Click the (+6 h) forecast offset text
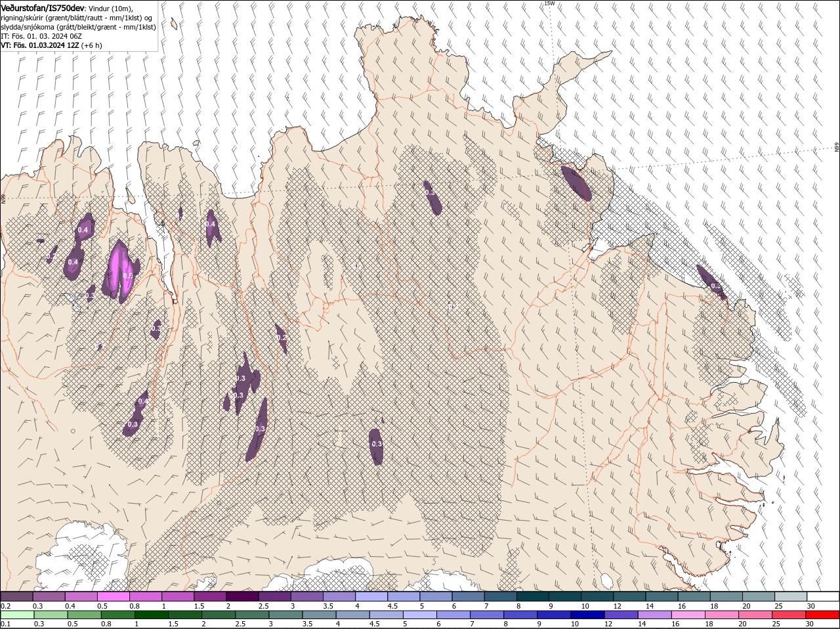 (92, 45)
